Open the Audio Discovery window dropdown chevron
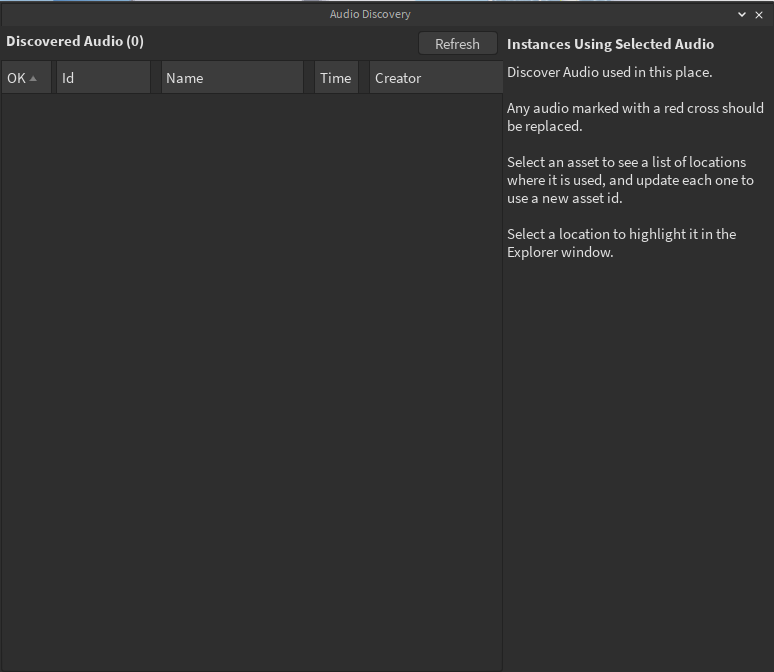 [x=741, y=14]
